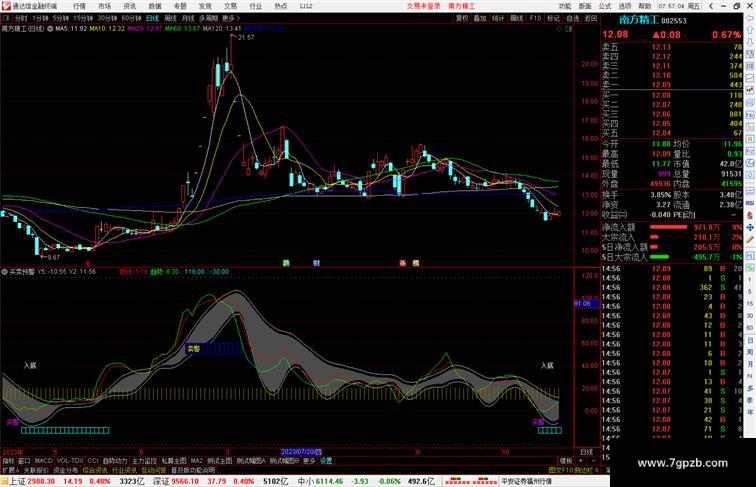Viewport: 756px width, 487px height.
Task: Click the left arrow icon in right sidebar
Action: click(x=750, y=19)
